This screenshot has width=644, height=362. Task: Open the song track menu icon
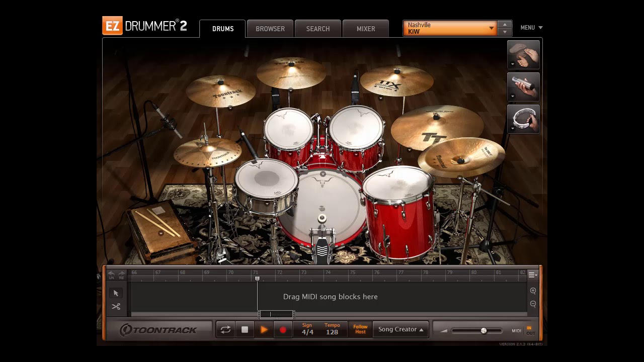[x=532, y=275]
